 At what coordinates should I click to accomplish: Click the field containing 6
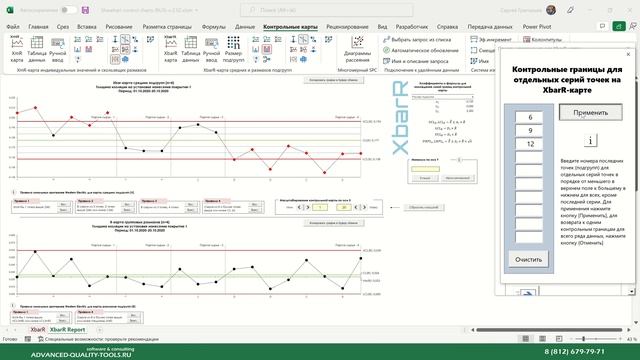[x=529, y=117]
